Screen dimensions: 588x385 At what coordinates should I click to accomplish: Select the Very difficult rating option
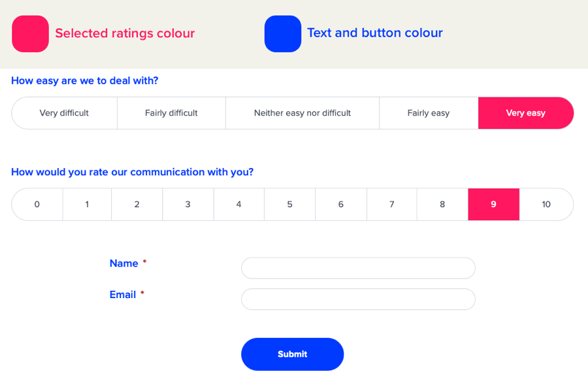tap(63, 112)
